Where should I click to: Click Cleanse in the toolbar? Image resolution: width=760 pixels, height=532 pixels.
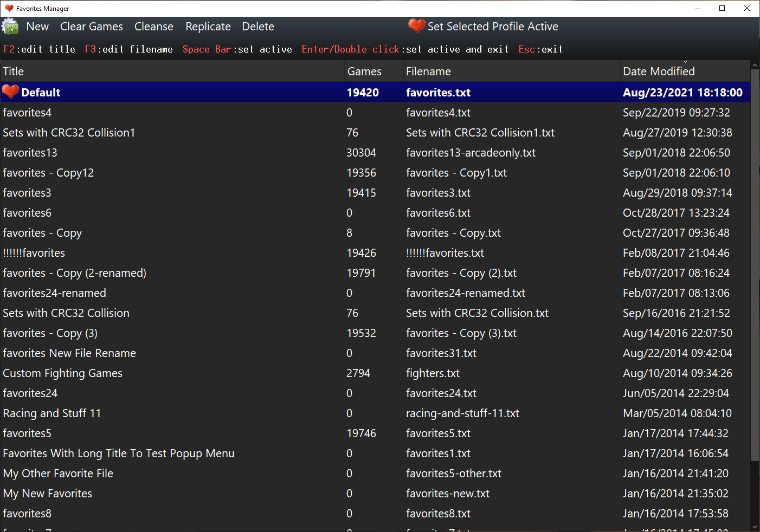[x=153, y=27]
